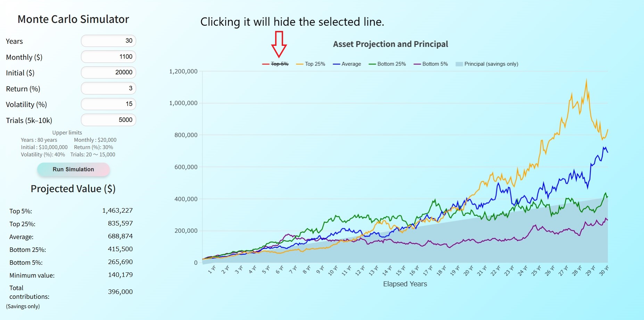Toggle the Bottom 5% legend item

pos(435,64)
